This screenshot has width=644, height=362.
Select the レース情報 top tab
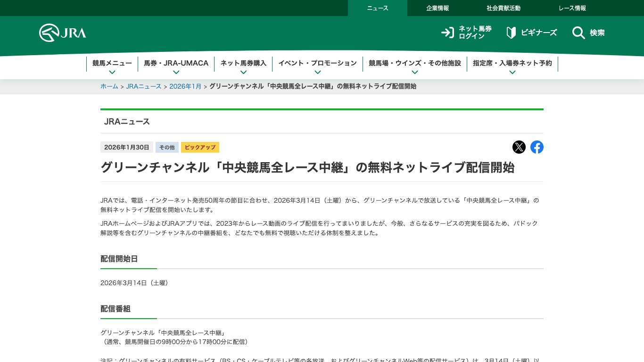point(572,8)
